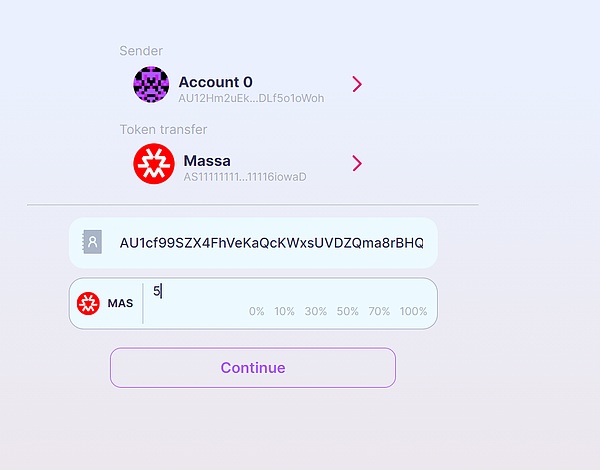Click the red Massa logo under Token transfer
This screenshot has height=470, width=600.
tap(154, 164)
